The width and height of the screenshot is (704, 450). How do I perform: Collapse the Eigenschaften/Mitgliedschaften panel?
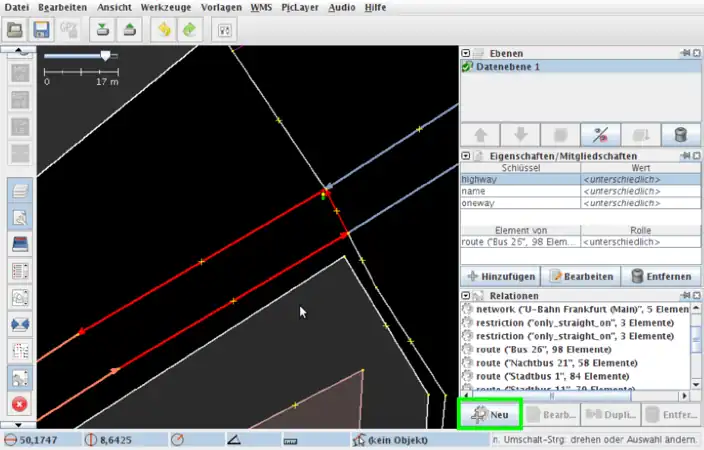[467, 156]
